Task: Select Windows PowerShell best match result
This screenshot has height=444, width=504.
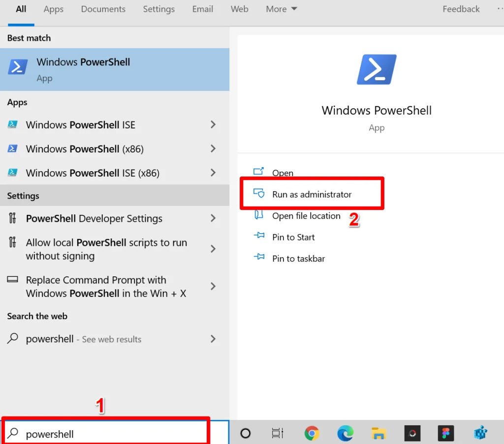Action: pos(114,69)
